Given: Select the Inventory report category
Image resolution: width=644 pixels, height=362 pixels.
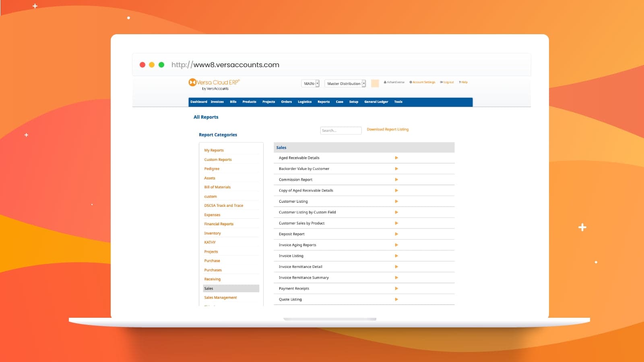Looking at the screenshot, I should tap(212, 233).
